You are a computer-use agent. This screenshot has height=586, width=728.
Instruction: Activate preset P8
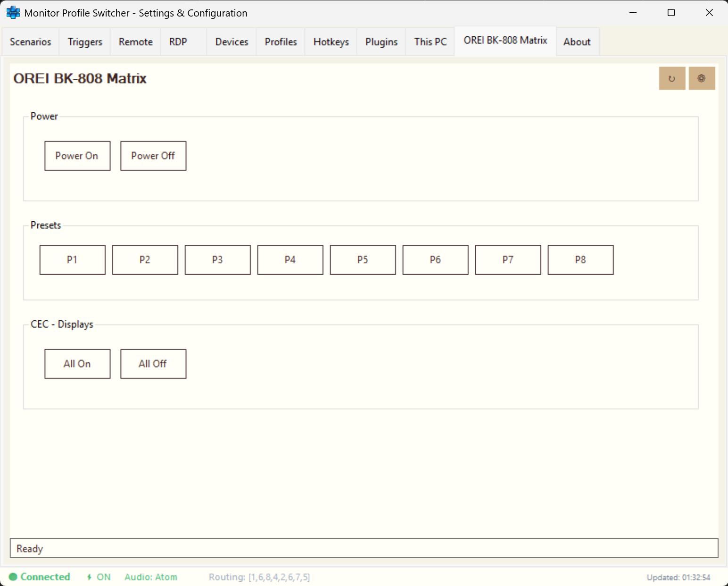pos(580,260)
